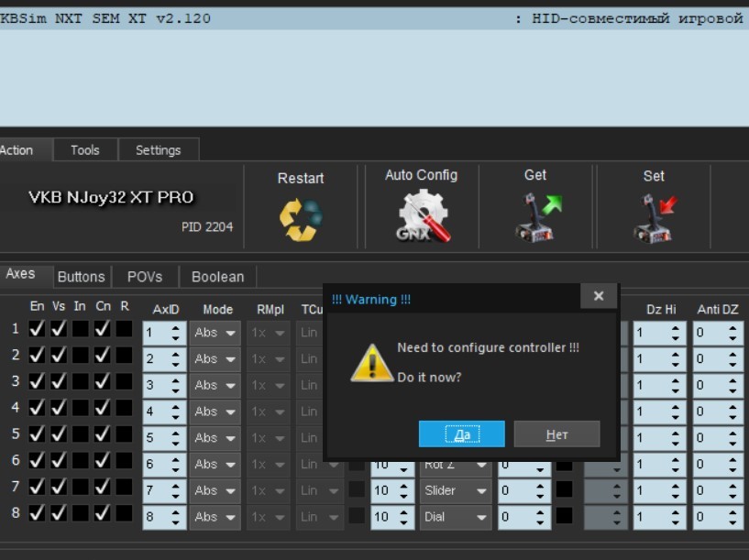749x560 pixels.
Task: Click the Anti DZ field for axis 5
Action: pos(718,438)
